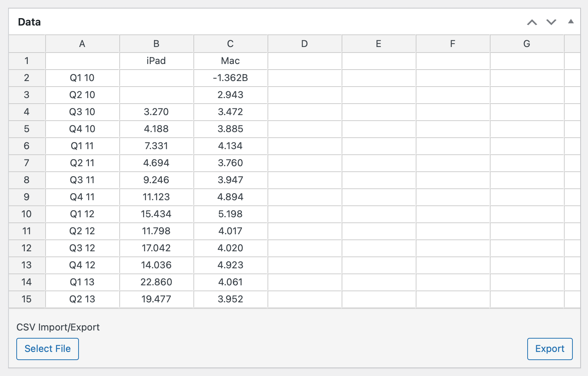The width and height of the screenshot is (588, 376).
Task: Select cell with value 5.198
Action: tap(230, 214)
